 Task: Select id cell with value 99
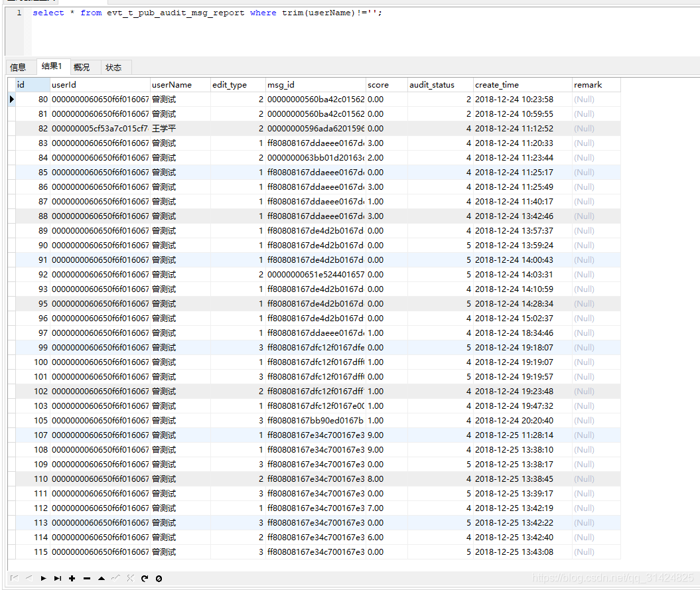click(33, 348)
